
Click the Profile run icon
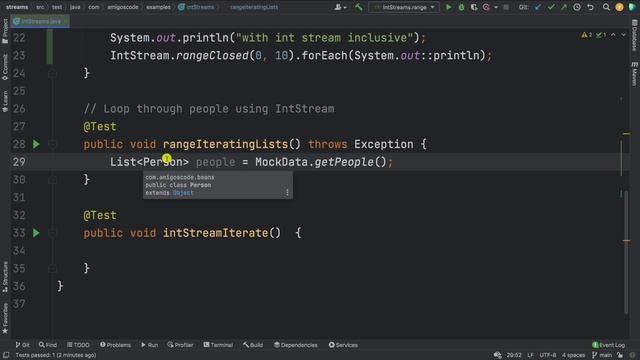pyautogui.click(x=486, y=7)
